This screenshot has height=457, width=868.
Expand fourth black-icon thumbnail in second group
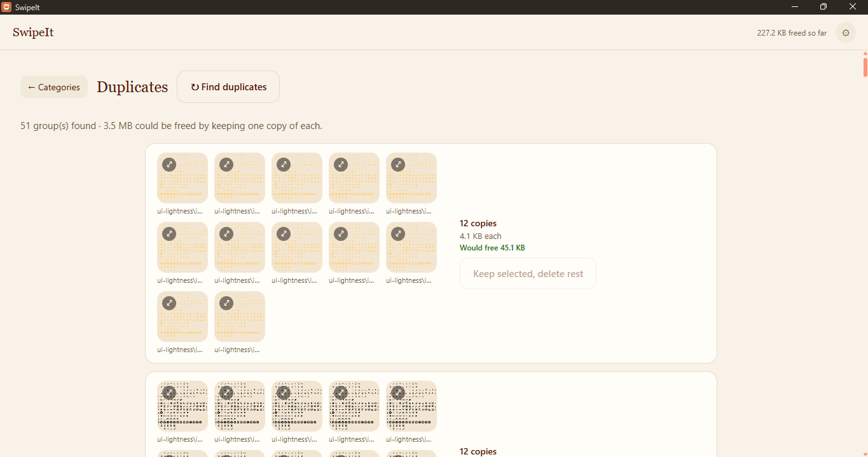tap(341, 393)
